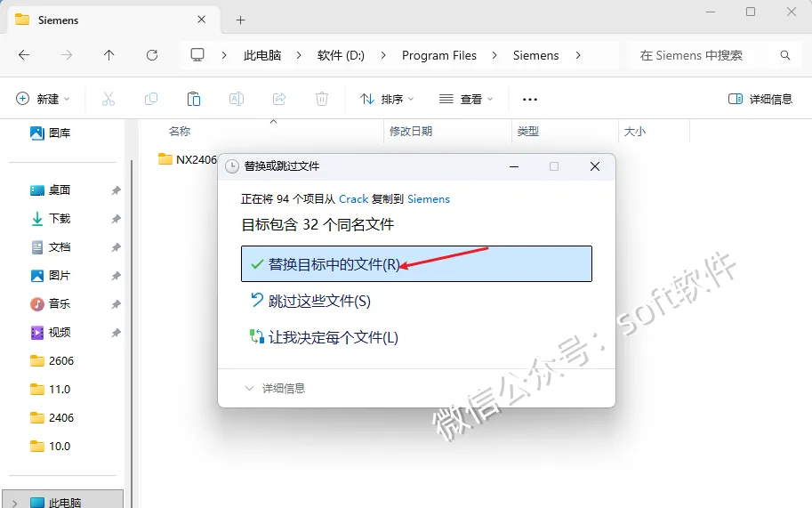Go back to previous folder
This screenshot has height=508, width=812.
(24, 55)
